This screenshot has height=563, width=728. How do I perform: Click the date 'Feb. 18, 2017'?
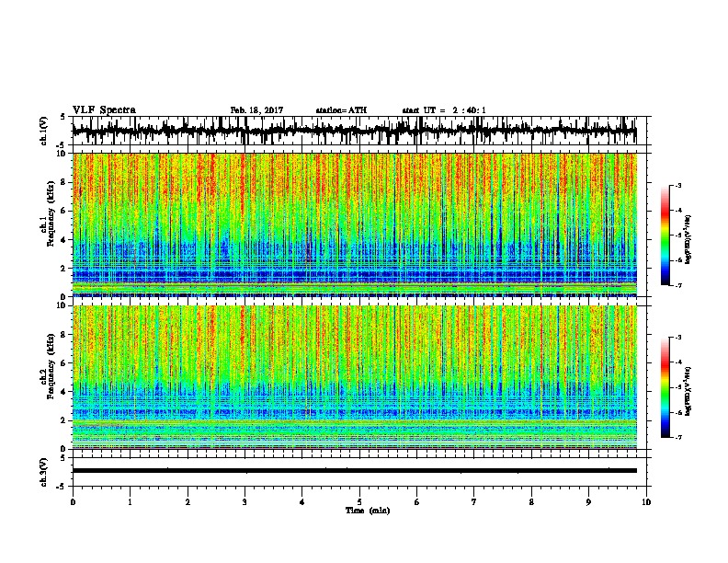(256, 110)
